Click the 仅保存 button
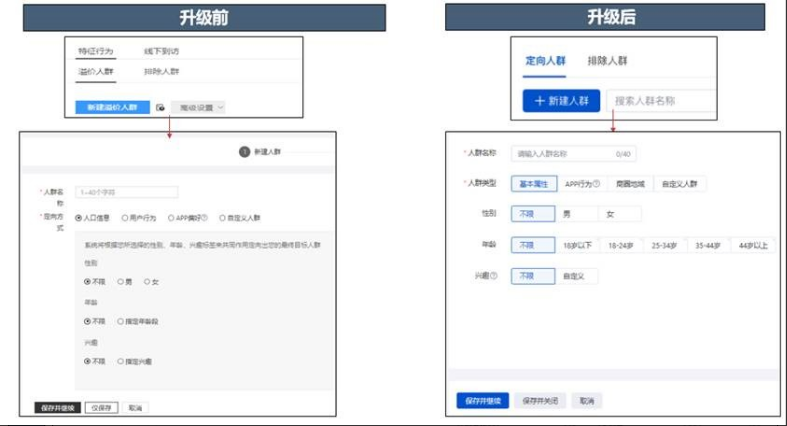Screen dimensions: 787x426 click(101, 408)
